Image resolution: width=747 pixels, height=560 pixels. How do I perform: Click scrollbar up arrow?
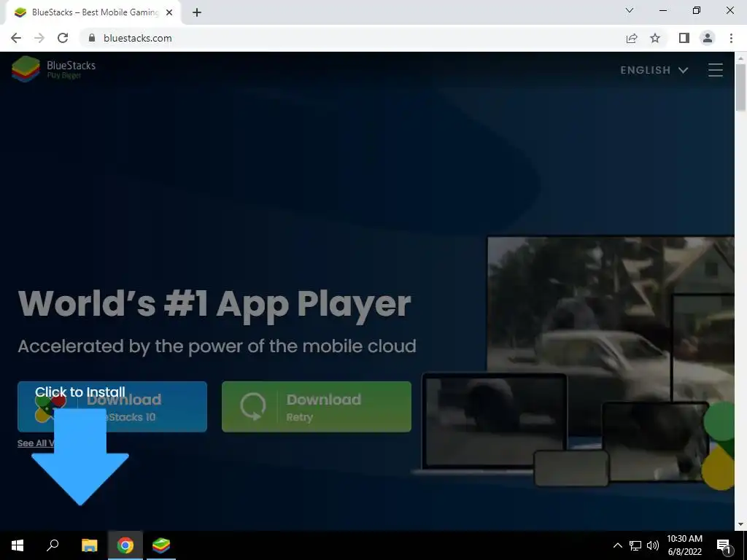[x=740, y=58]
